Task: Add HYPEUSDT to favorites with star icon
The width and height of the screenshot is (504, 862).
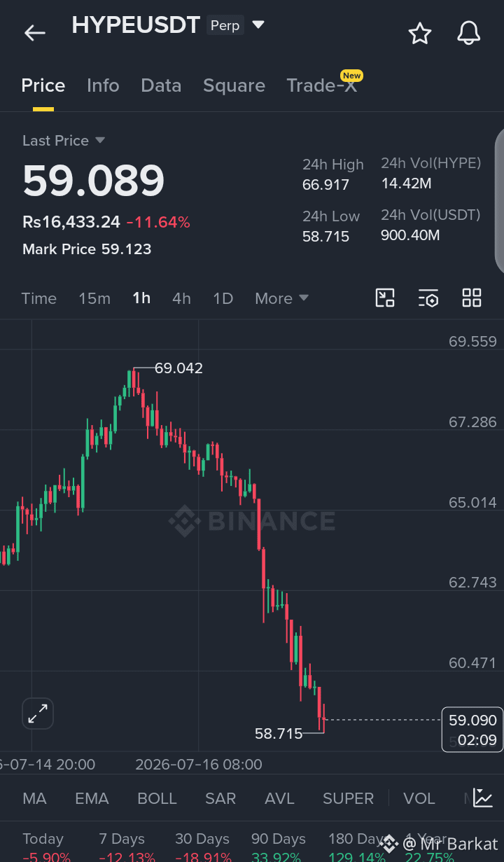Action: pos(420,33)
